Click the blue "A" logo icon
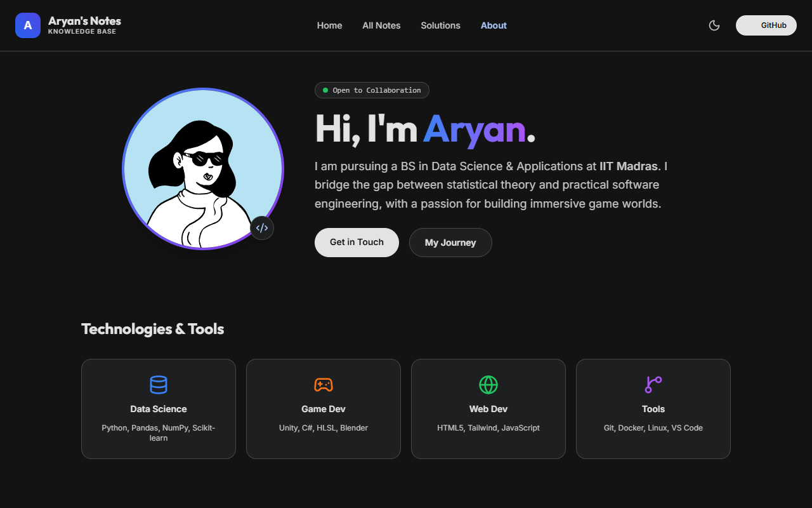Viewport: 812px width, 508px height. point(27,25)
